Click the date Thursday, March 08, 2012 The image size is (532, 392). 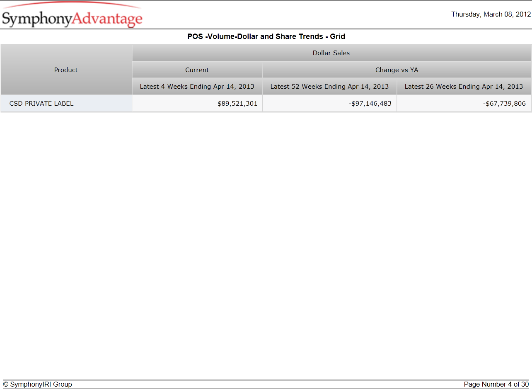[x=491, y=14]
